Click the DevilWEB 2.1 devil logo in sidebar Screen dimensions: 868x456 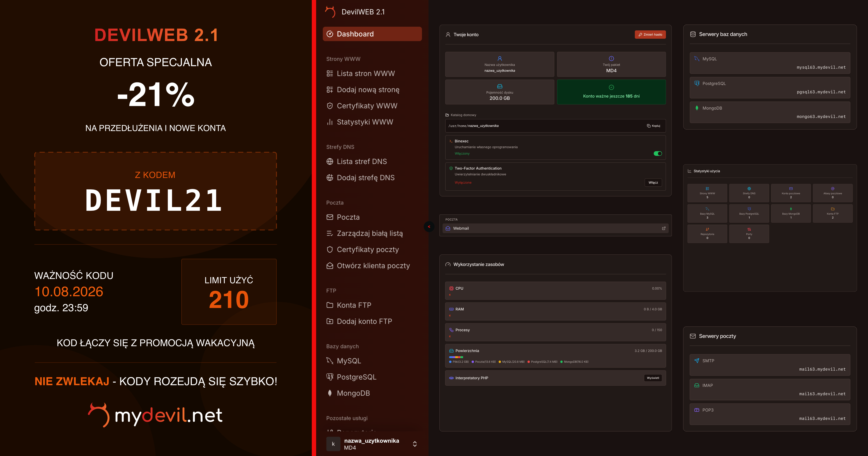coord(330,12)
